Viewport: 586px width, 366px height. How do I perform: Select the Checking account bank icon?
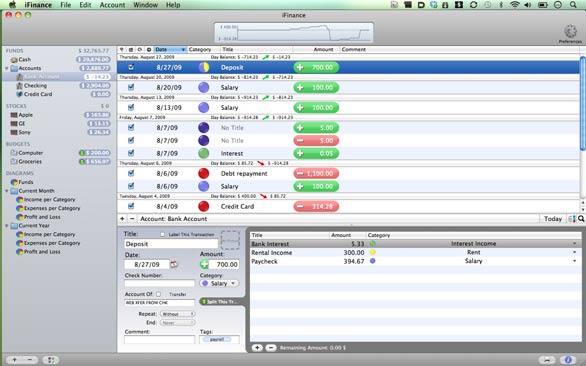tap(20, 86)
